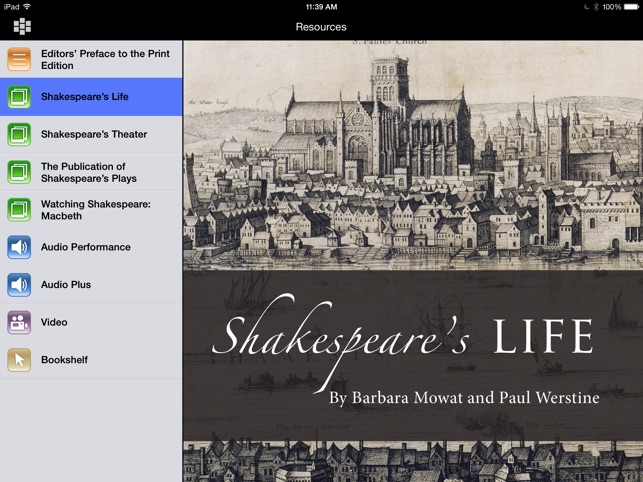643x482 pixels.
Task: Open the grid menu icon in the top bar
Action: [22, 27]
